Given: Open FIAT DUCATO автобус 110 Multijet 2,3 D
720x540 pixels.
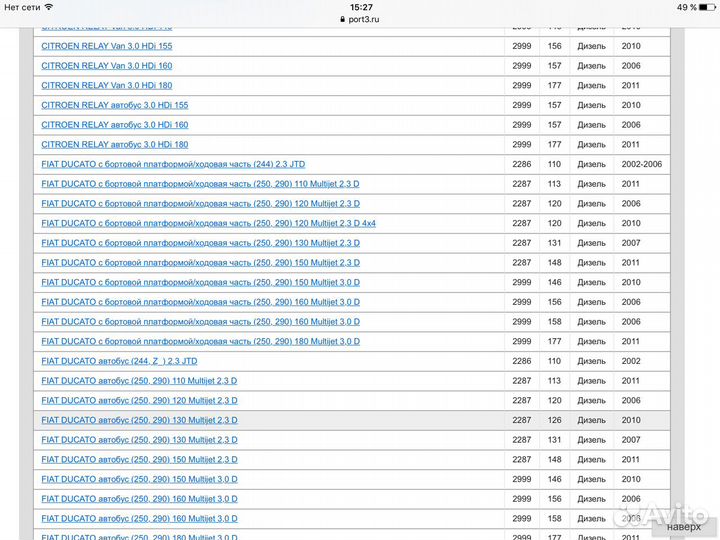Looking at the screenshot, I should coord(139,381).
